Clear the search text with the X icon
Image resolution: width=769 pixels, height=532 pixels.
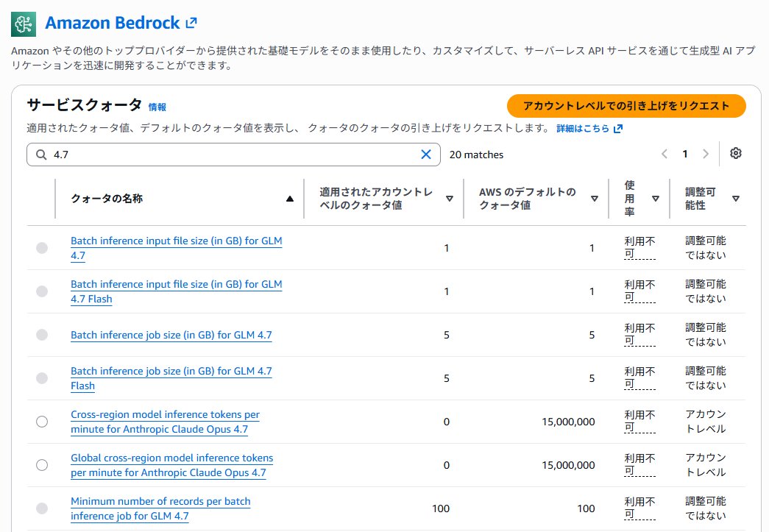(425, 155)
